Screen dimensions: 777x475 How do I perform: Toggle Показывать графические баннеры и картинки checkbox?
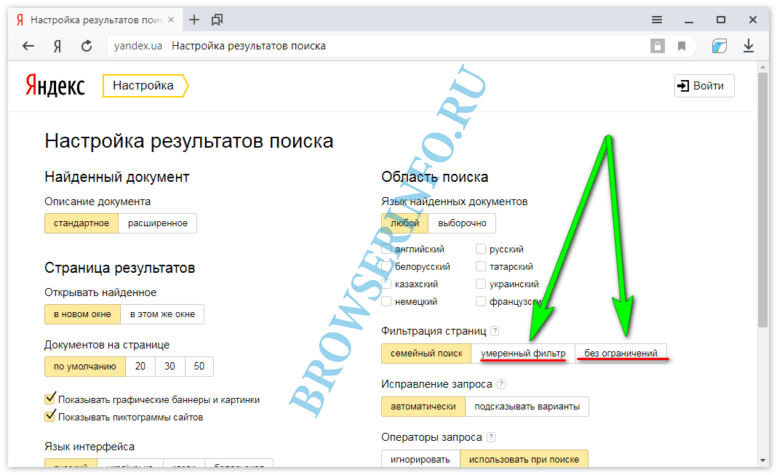50,398
